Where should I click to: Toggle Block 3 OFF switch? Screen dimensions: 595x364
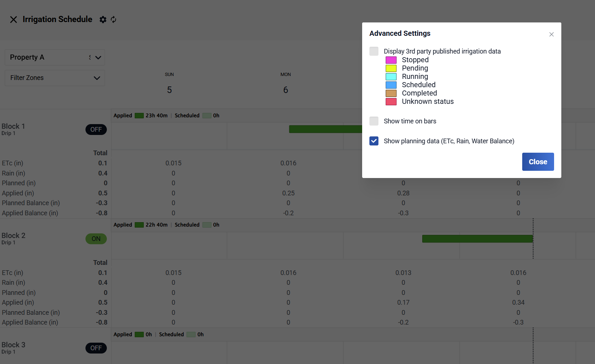coord(96,348)
